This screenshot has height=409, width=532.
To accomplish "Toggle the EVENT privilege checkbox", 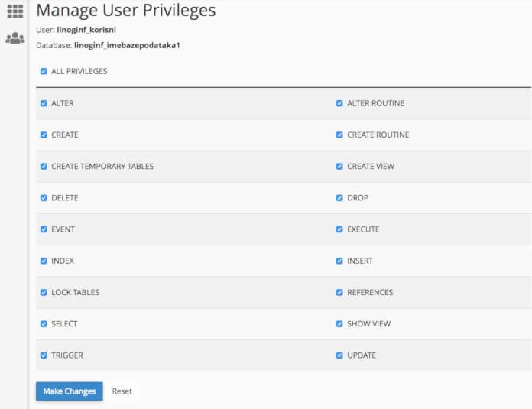I will pos(44,229).
